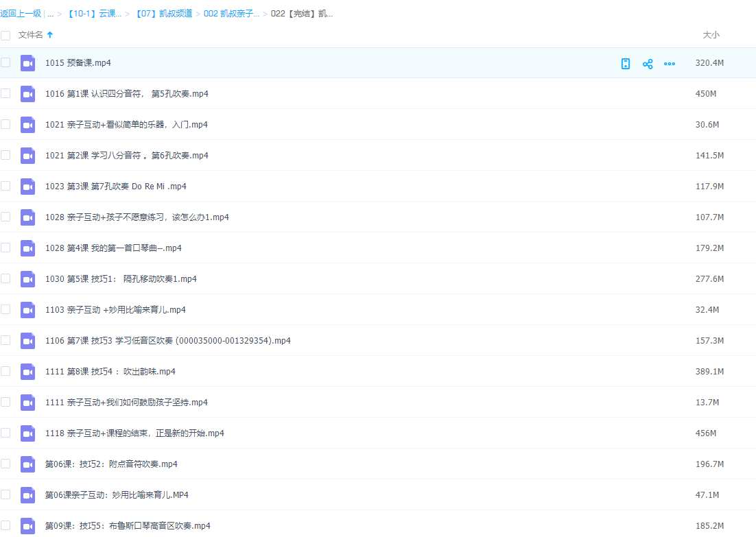This screenshot has height=537, width=756.
Task: Check the checkbox for 第06课 技巧2 row
Action: (5, 464)
